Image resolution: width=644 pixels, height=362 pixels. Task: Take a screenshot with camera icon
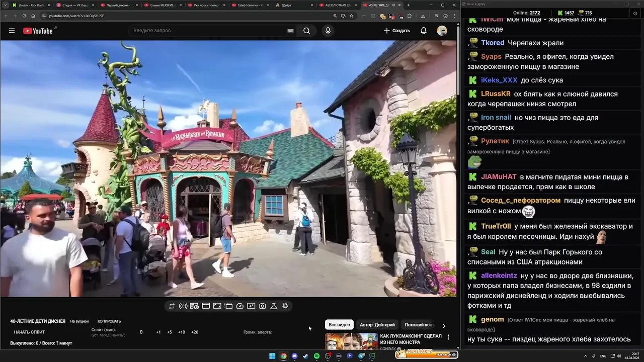point(263,306)
